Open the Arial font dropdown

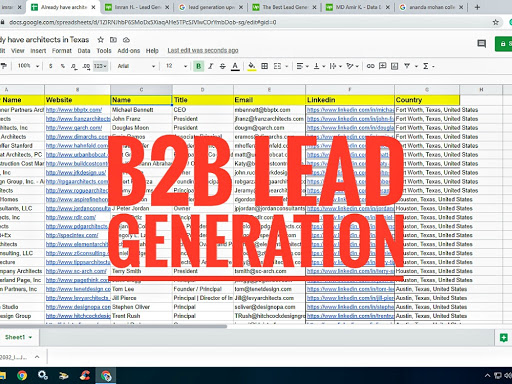(x=136, y=66)
